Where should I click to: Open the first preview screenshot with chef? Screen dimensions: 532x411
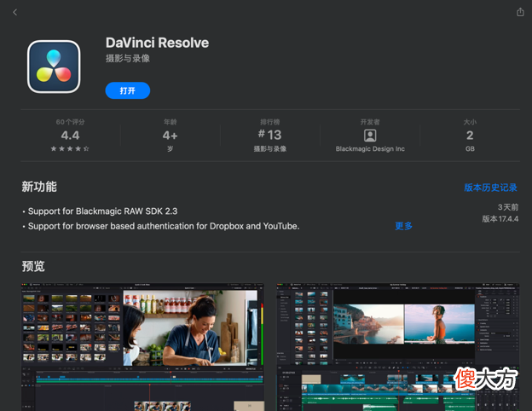[x=142, y=346]
